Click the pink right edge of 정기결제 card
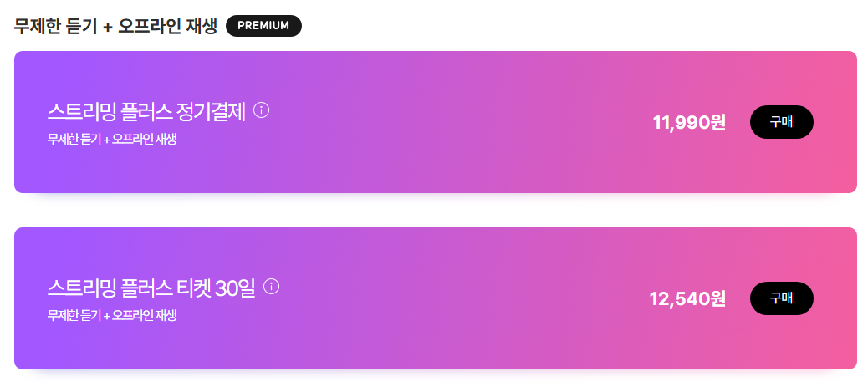The image size is (868, 382). tap(846, 122)
